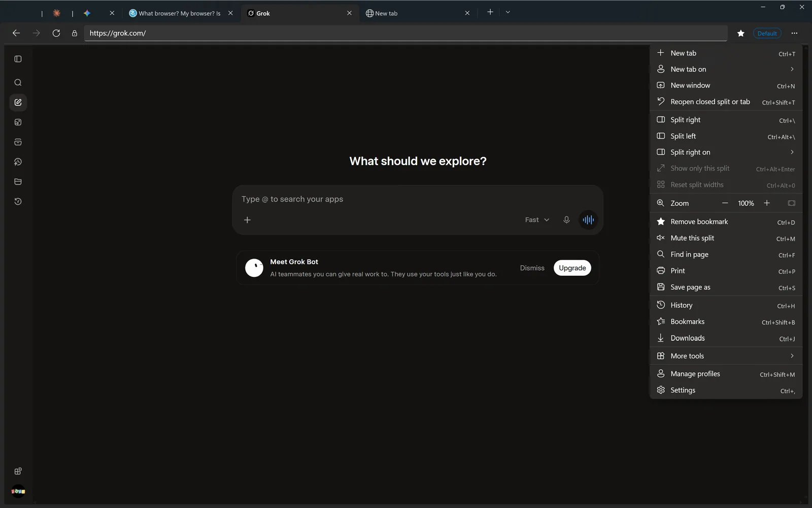Toggle the Grok sidebar panel icon
Image resolution: width=812 pixels, height=508 pixels.
pos(18,59)
